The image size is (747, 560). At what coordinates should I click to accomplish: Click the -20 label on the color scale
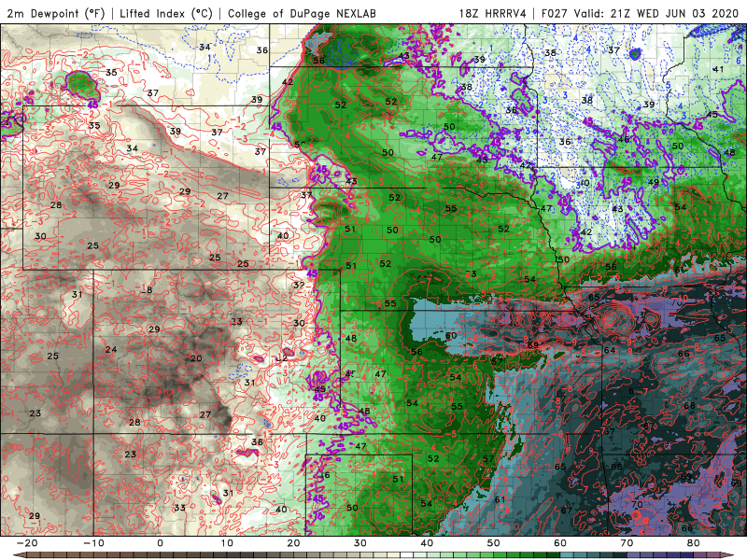[27, 543]
